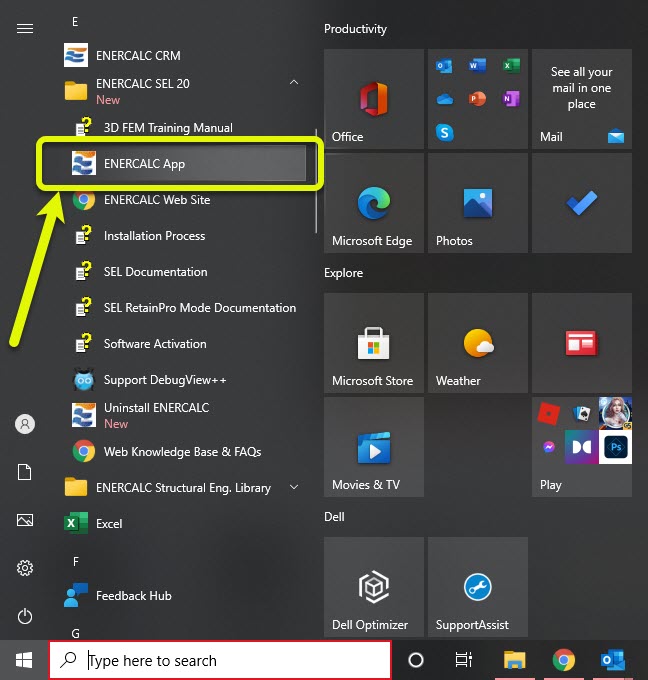Select the Productivity group header
The height and width of the screenshot is (680, 648).
[x=355, y=29]
